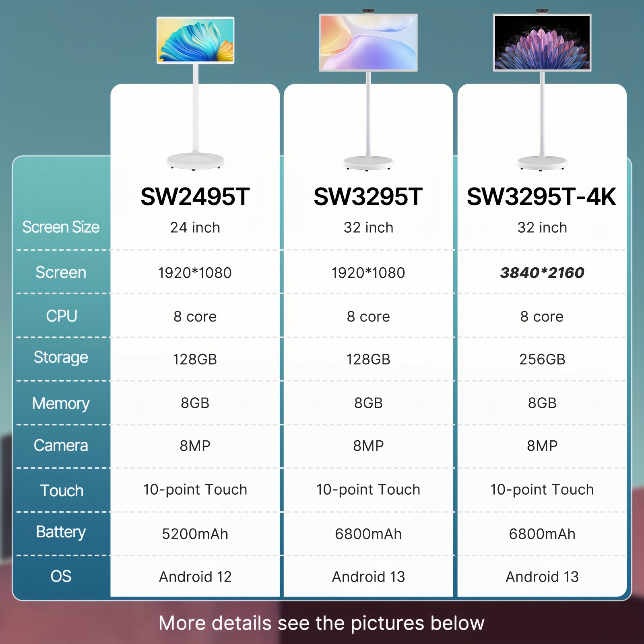Screen dimensions: 644x644
Task: Click 8GB memory for SW3295T
Action: pos(368,403)
